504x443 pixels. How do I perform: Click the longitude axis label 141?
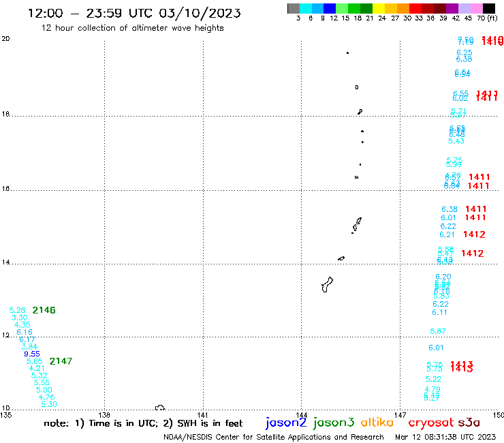coord(202,415)
